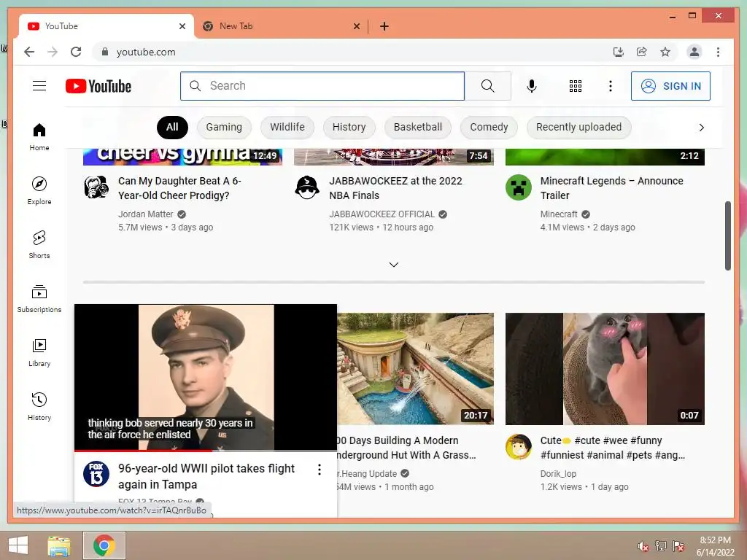Click the Search input field

[322, 86]
